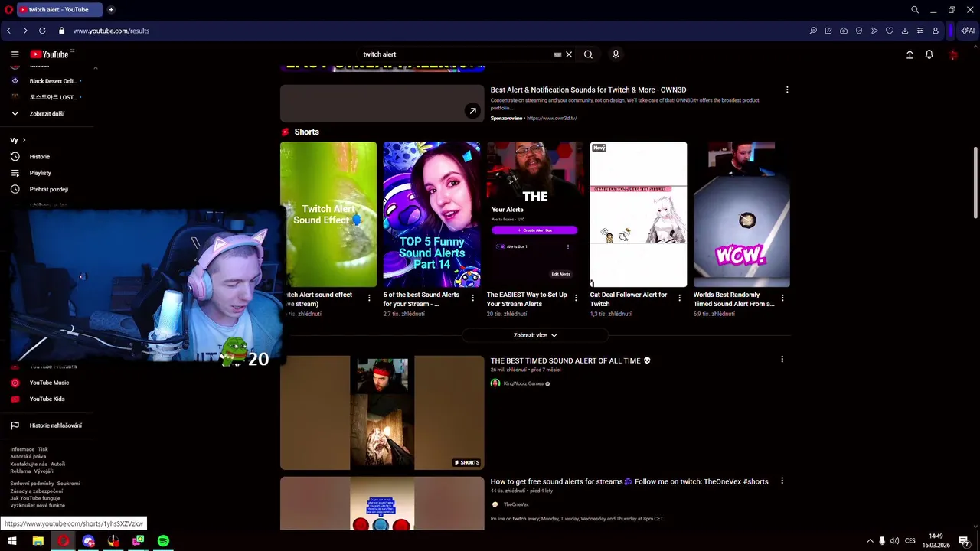Select the twitch alert - YouTube tab

(x=58, y=10)
